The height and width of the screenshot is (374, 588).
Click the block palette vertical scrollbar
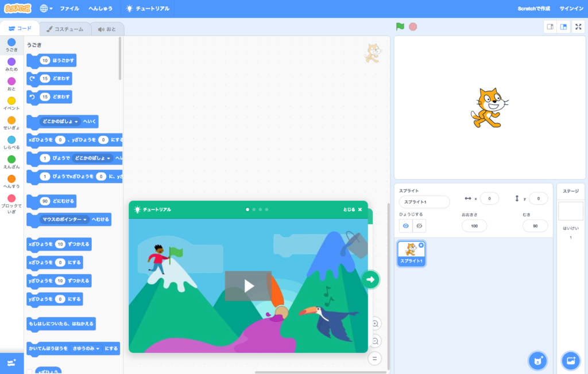120,59
